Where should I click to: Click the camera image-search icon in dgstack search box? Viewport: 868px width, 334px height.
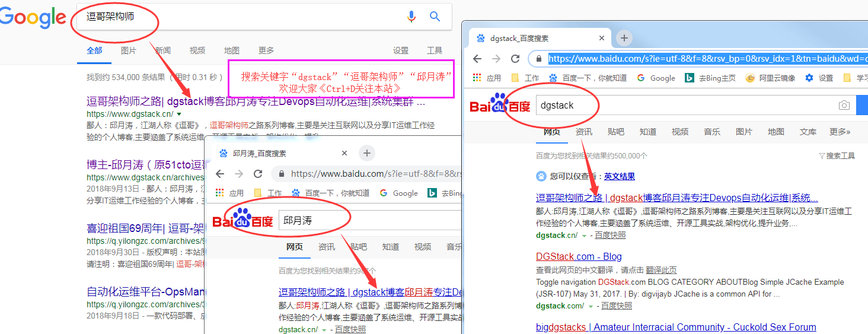click(844, 105)
